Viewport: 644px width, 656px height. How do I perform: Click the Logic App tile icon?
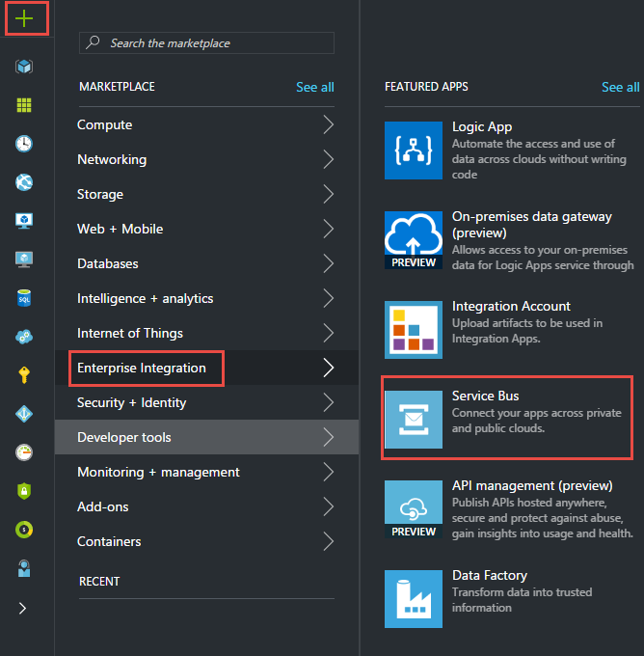coord(414,150)
